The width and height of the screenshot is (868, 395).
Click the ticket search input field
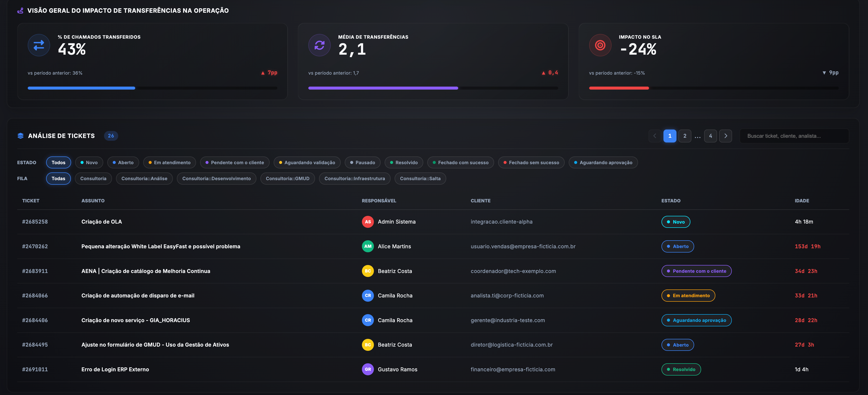point(794,136)
